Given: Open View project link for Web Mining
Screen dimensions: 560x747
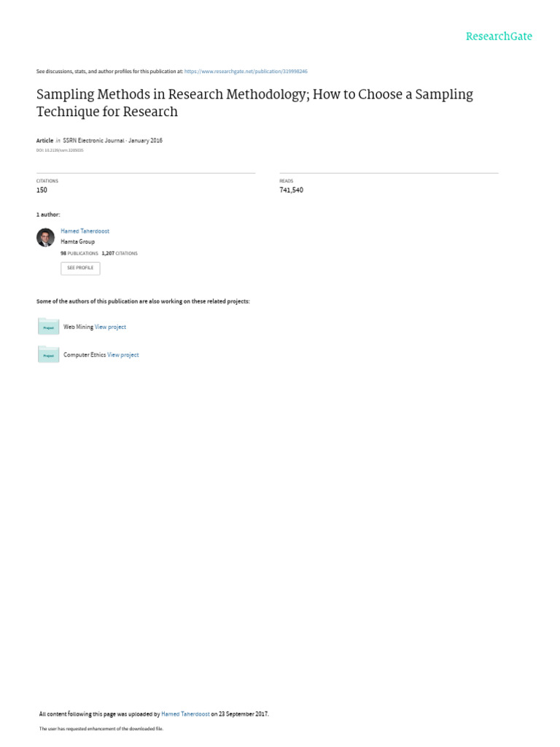Looking at the screenshot, I should click(110, 327).
